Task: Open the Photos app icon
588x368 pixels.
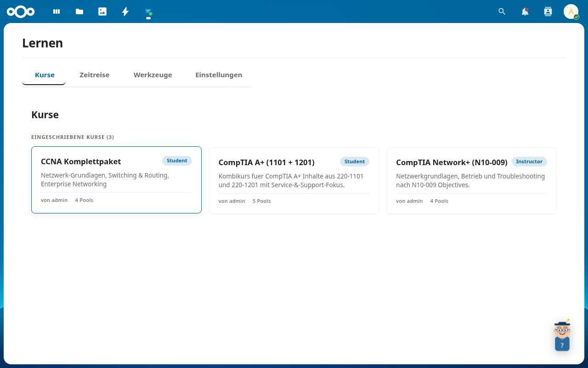Action: (102, 11)
